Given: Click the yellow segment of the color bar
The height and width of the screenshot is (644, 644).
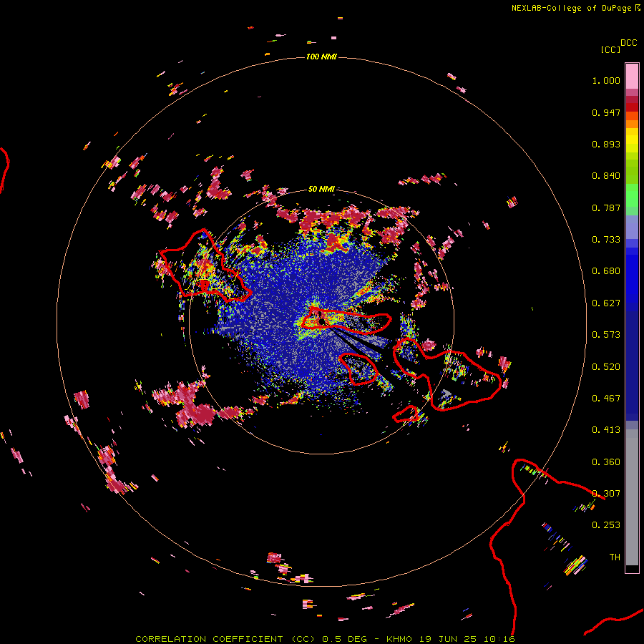Looking at the screenshot, I should click(x=632, y=140).
